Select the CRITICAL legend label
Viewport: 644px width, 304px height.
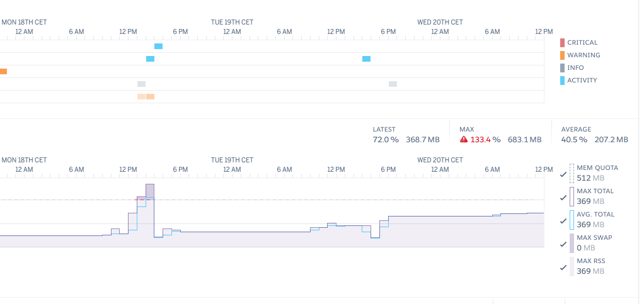(x=582, y=43)
